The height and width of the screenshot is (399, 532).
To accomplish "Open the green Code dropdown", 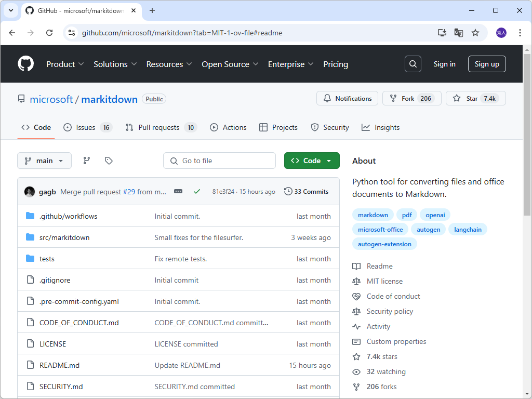I will (x=312, y=161).
